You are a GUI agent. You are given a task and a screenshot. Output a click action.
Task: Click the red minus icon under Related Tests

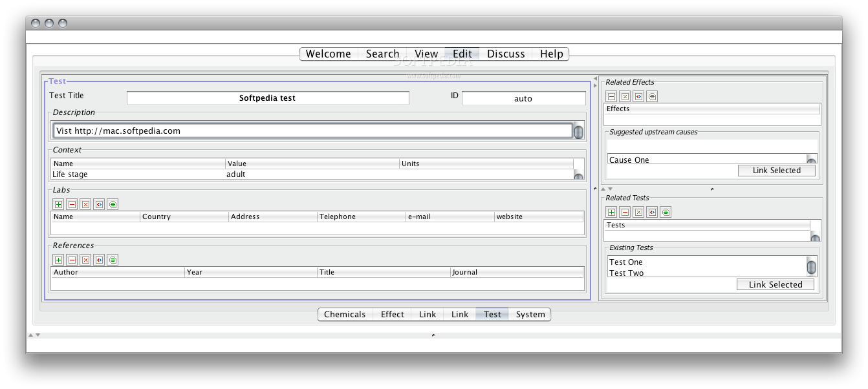tap(625, 212)
